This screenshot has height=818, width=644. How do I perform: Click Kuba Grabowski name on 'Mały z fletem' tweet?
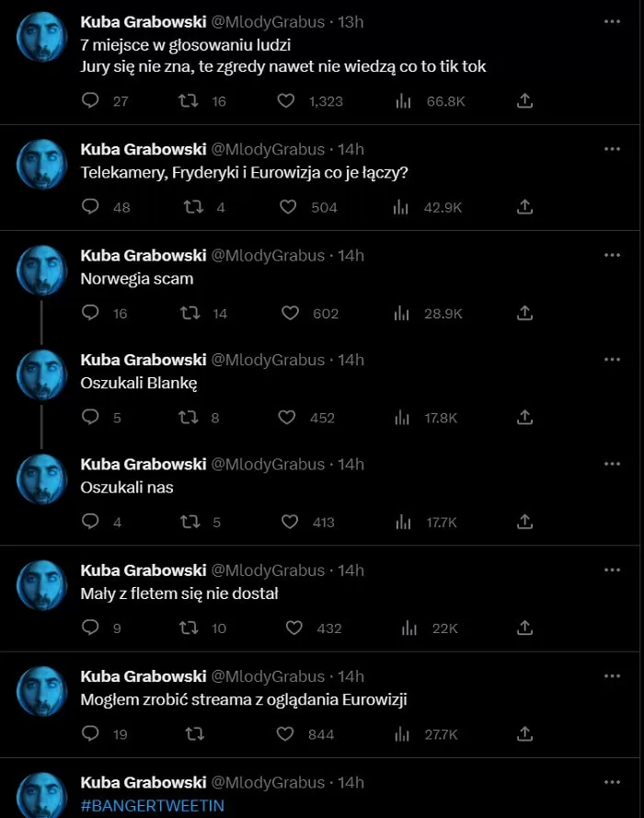click(143, 570)
